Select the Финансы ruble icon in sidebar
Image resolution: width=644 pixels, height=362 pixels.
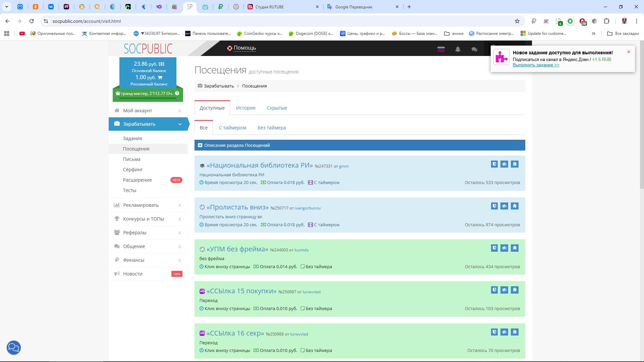[117, 260]
